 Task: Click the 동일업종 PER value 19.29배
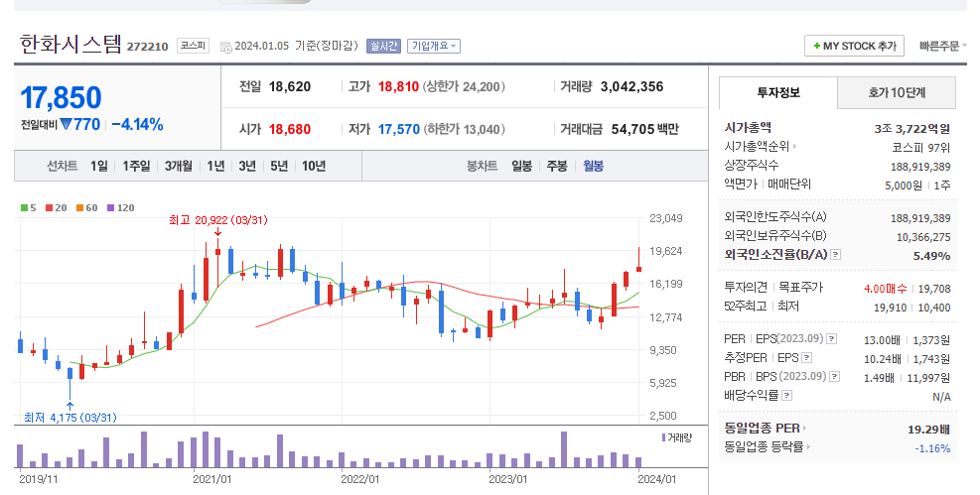pos(928,430)
